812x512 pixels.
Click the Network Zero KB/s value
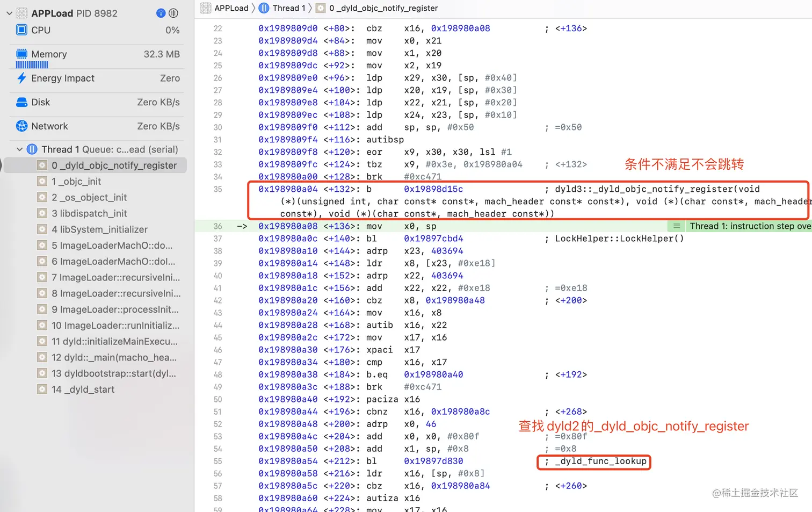coord(158,126)
